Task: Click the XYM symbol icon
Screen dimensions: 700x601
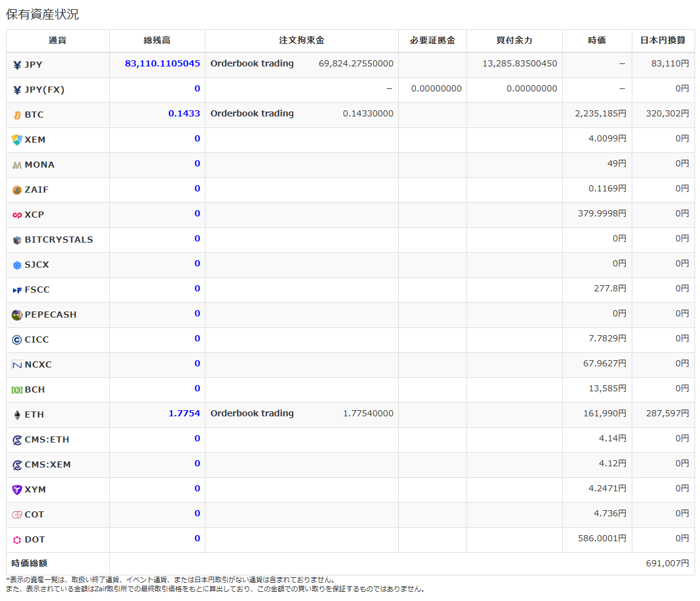Action: coord(17,490)
